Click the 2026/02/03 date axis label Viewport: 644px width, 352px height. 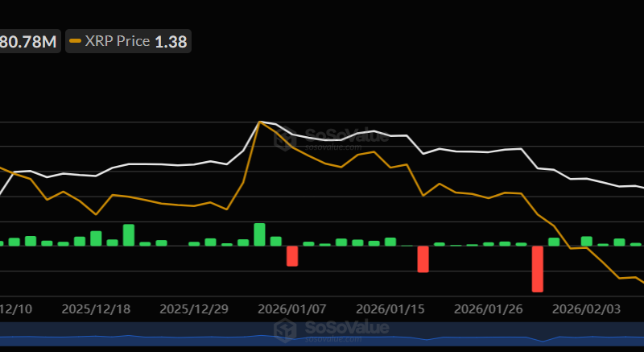[587, 309]
